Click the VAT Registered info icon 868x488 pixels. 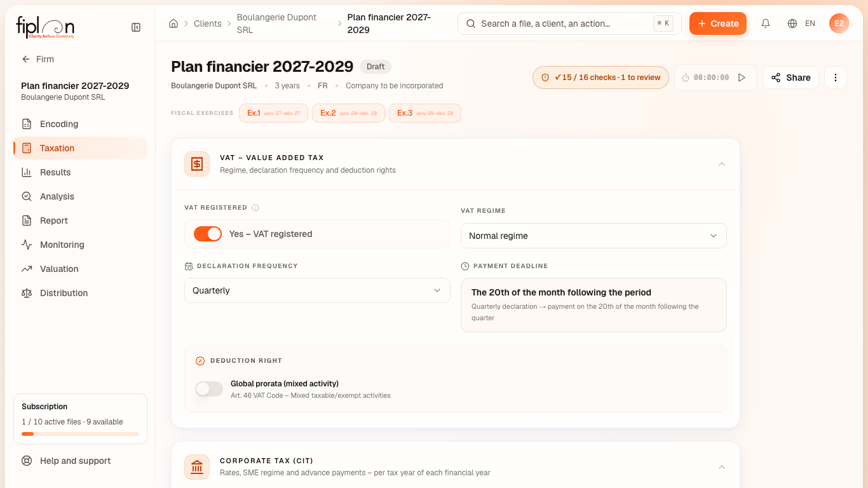pyautogui.click(x=255, y=208)
